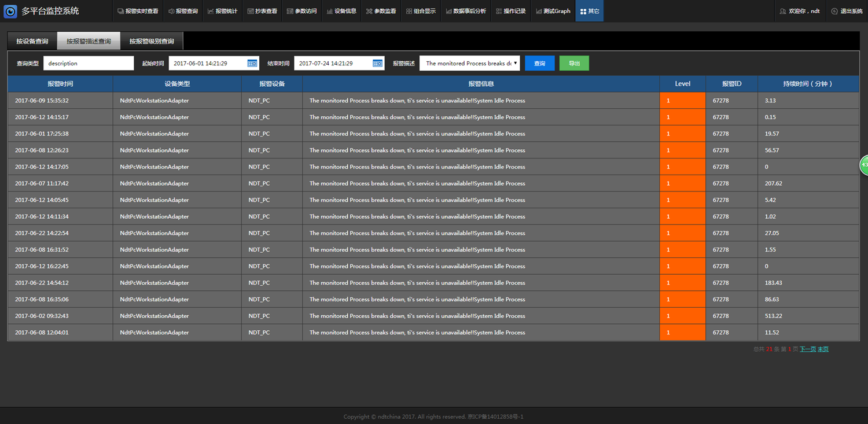Expand the 报警描述 dropdown list

515,64
